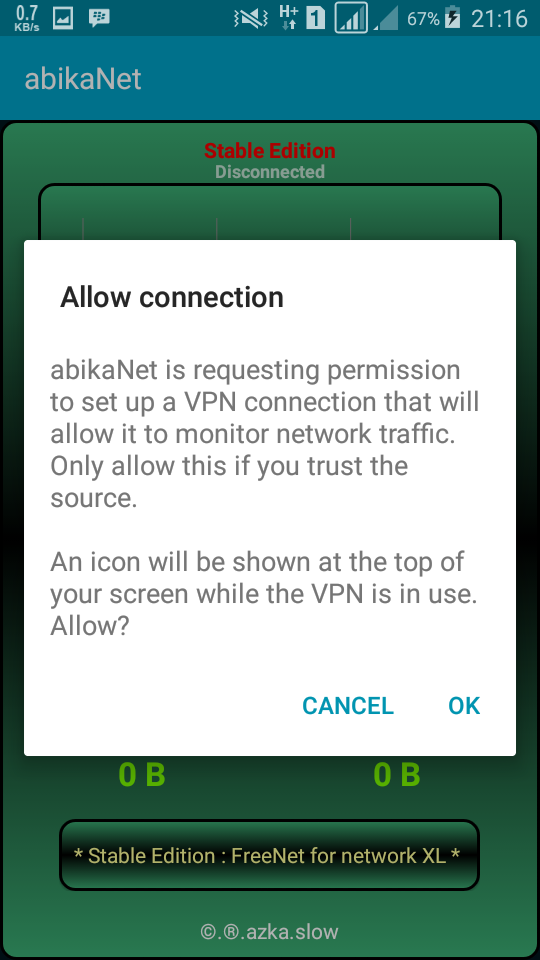Tap OK to allow the VPN connection
The image size is (540, 960).
[x=464, y=706]
